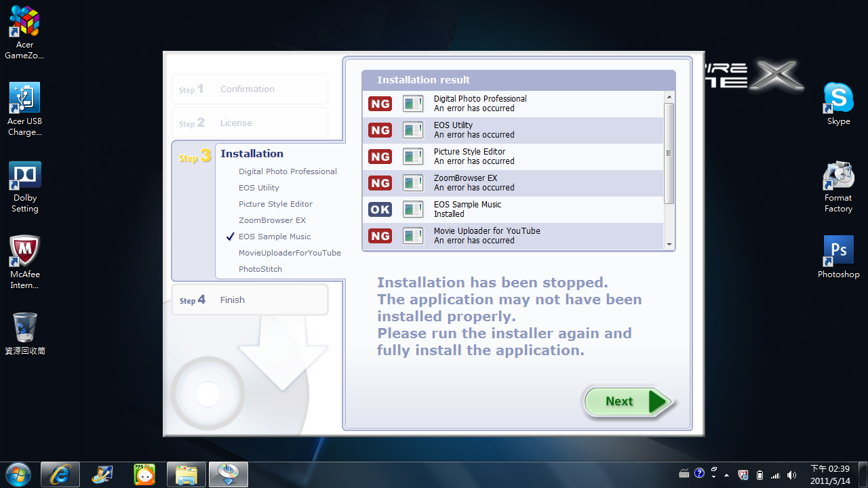Image resolution: width=868 pixels, height=488 pixels.
Task: Click 'EOS Sample Music Installed' result text
Action: [467, 209]
